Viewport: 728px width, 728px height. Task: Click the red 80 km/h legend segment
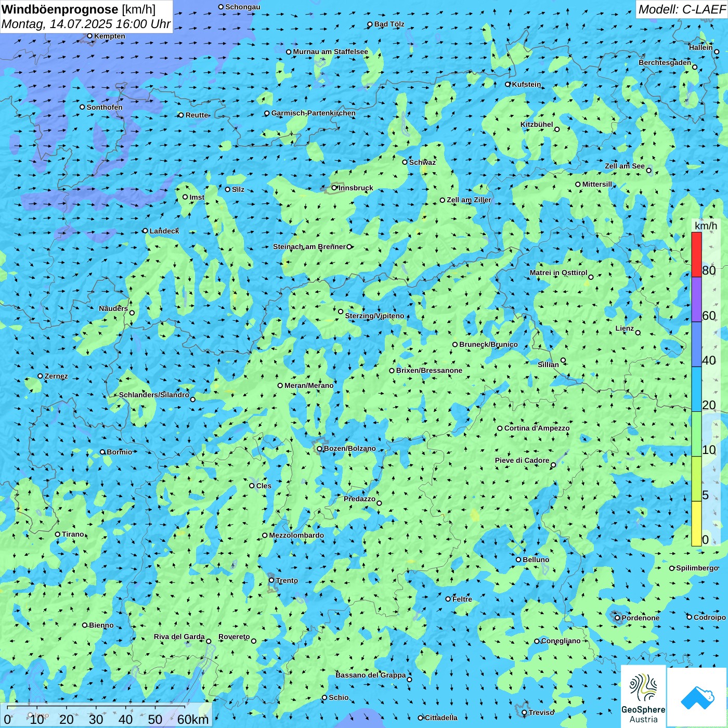[696, 254]
